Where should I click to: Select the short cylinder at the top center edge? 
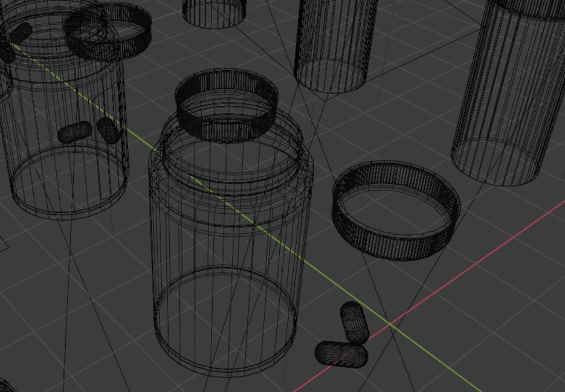coord(215,14)
